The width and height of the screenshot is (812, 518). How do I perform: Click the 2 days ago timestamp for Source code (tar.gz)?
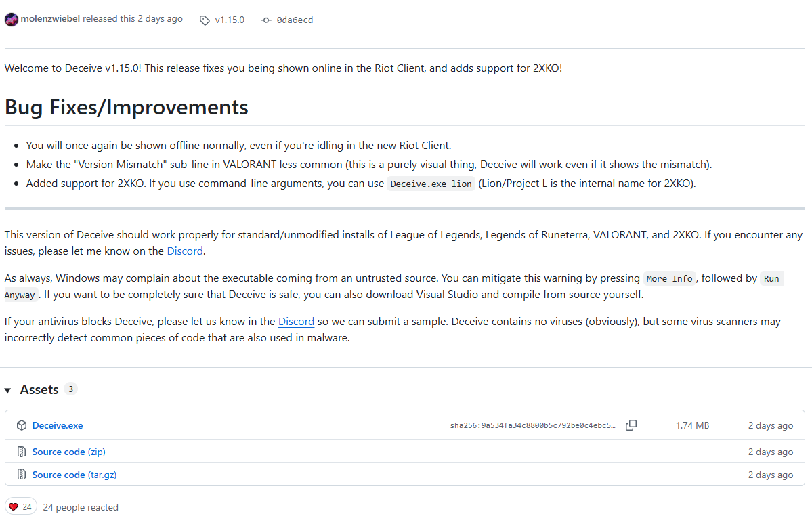click(x=770, y=475)
